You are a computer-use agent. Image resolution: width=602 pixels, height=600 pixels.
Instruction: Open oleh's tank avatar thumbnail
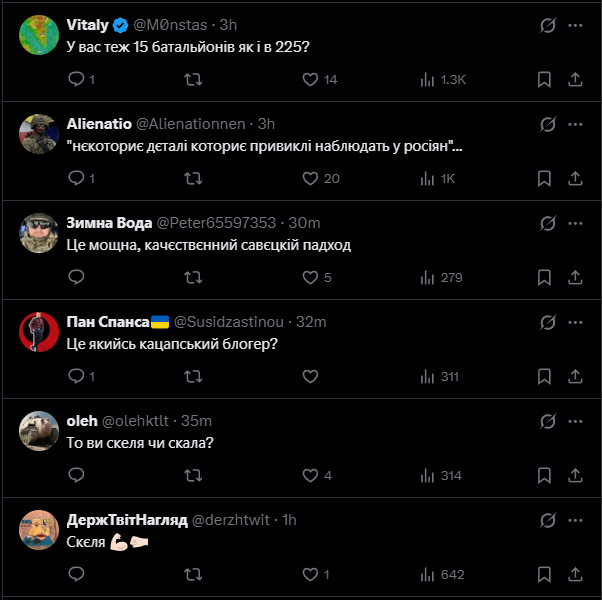coord(40,432)
